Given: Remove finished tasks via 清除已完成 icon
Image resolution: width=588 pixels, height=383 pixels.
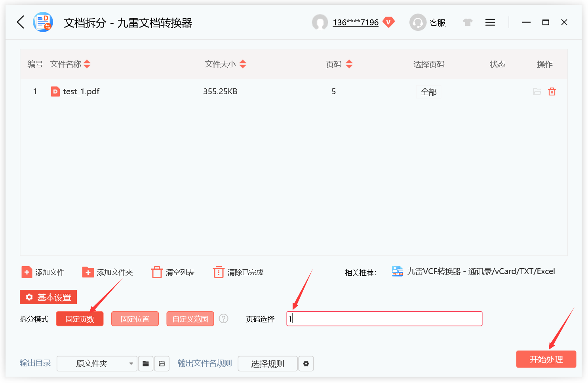Looking at the screenshot, I should point(218,272).
